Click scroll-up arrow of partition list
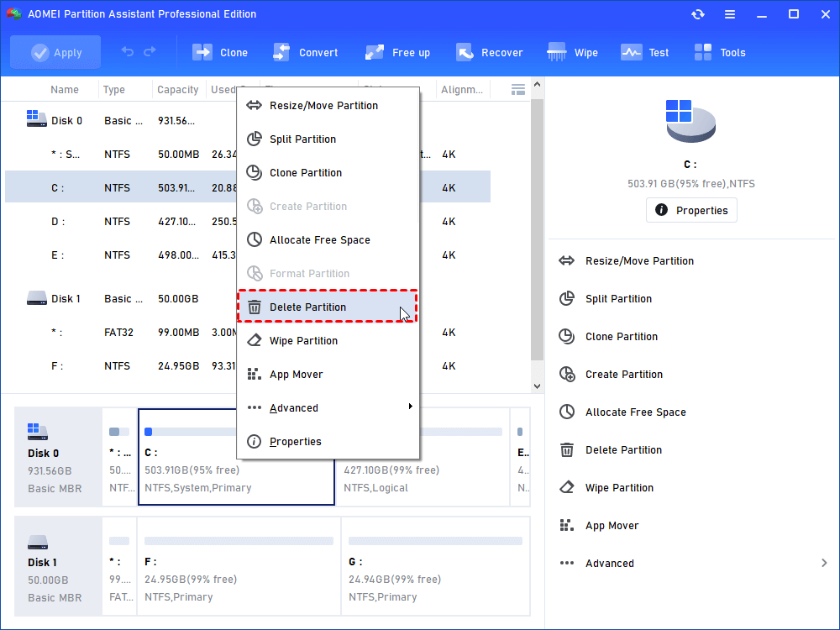Viewport: 840px width, 630px height. 538,85
